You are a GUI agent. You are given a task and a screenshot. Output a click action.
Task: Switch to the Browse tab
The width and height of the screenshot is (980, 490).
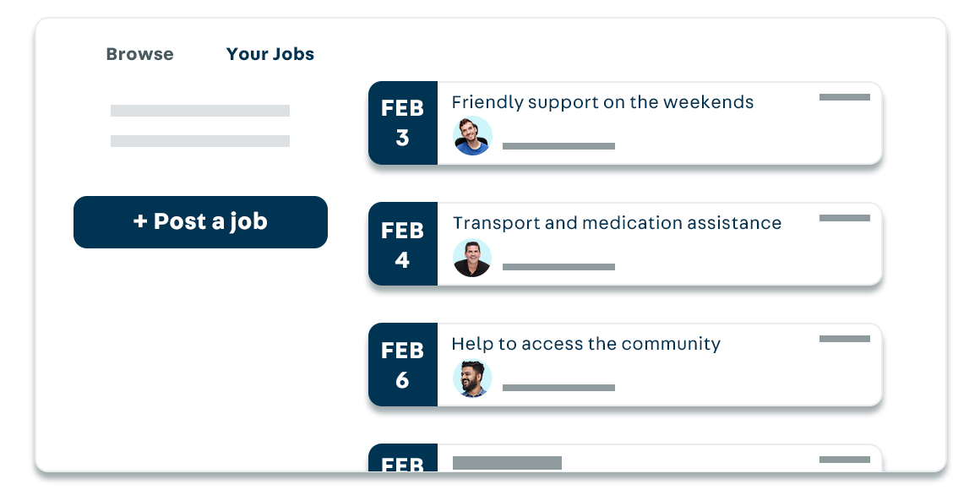[139, 54]
